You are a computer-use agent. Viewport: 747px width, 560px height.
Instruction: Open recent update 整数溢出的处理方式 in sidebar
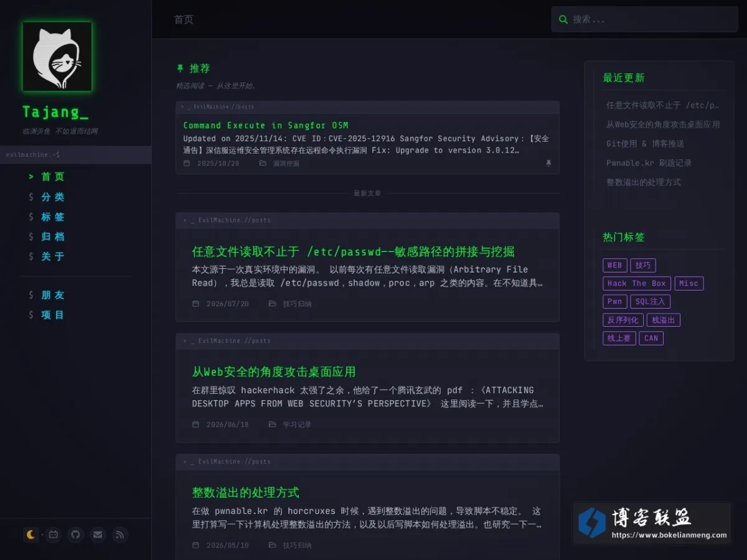click(x=644, y=182)
